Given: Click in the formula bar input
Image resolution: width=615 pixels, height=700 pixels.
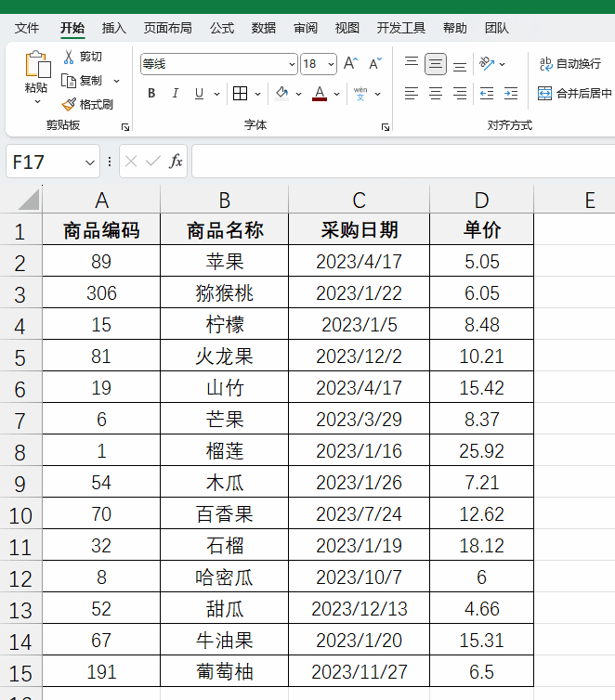Looking at the screenshot, I should click(x=403, y=162).
